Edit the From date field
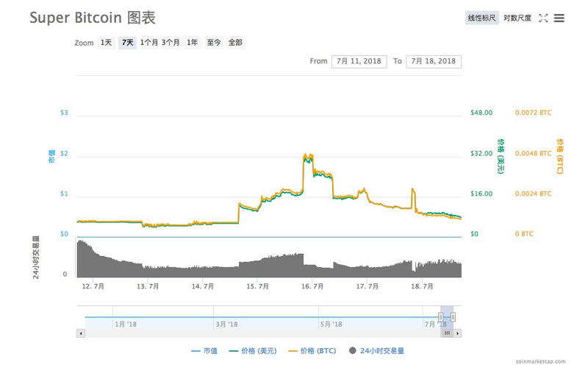The height and width of the screenshot is (365, 588). [359, 61]
